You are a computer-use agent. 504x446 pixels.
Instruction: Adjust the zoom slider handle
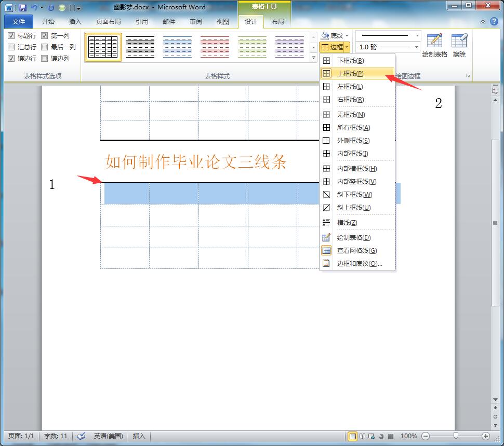[456, 436]
